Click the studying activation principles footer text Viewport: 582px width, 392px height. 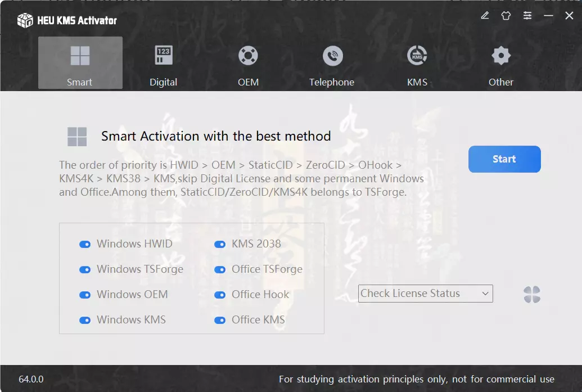[x=417, y=379]
